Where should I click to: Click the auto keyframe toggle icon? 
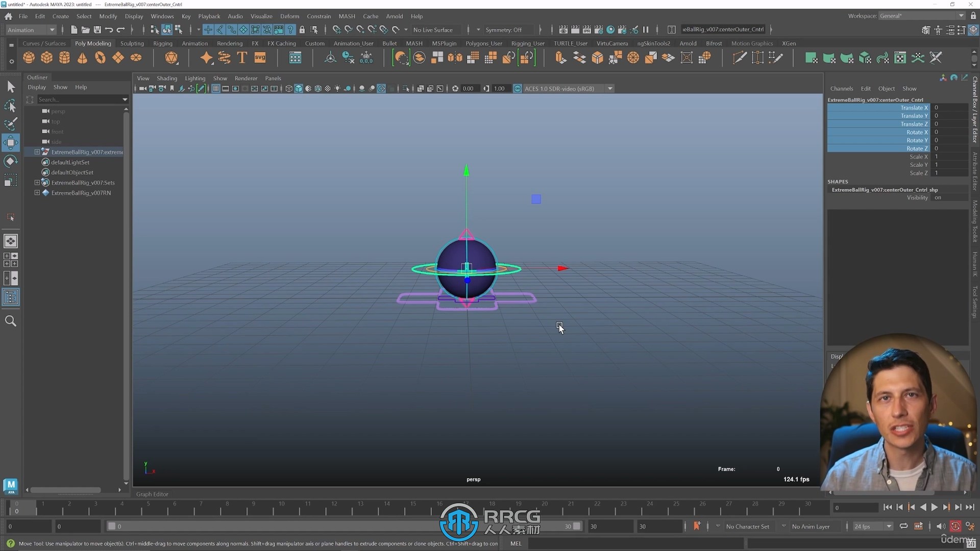tap(955, 526)
